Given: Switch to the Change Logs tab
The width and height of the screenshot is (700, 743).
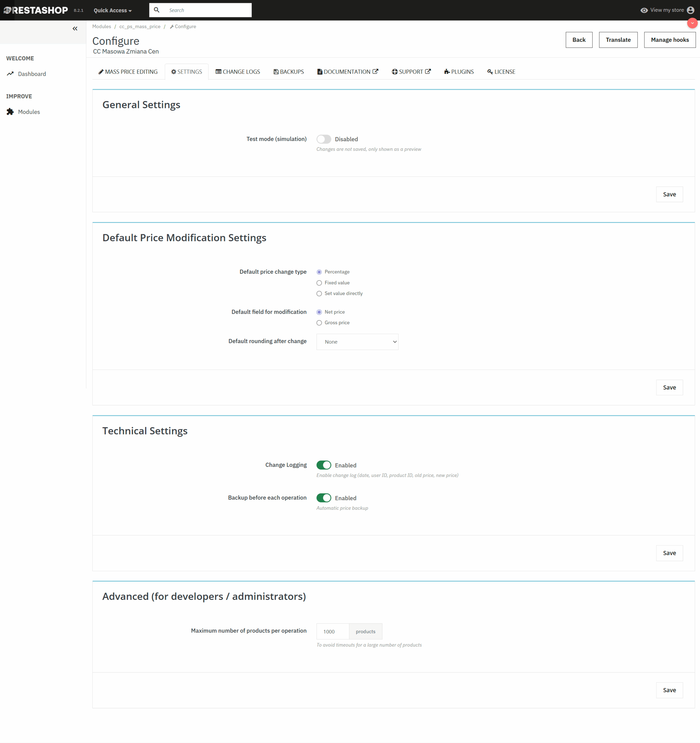Looking at the screenshot, I should pyautogui.click(x=238, y=72).
